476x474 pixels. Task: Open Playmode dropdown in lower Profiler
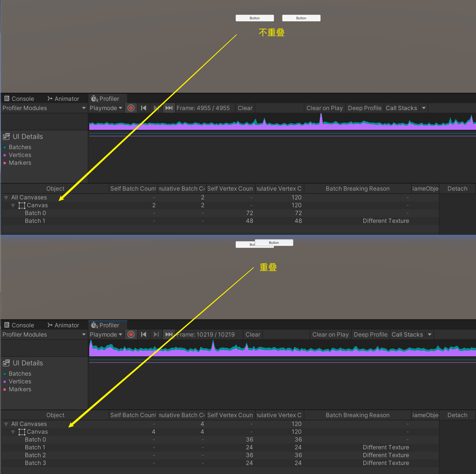(106, 334)
